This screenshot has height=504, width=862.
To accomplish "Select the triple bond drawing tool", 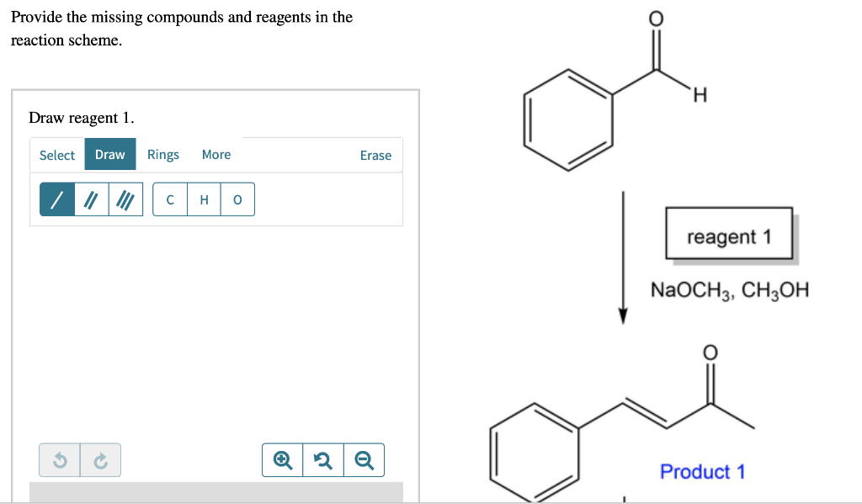I will pyautogui.click(x=126, y=199).
